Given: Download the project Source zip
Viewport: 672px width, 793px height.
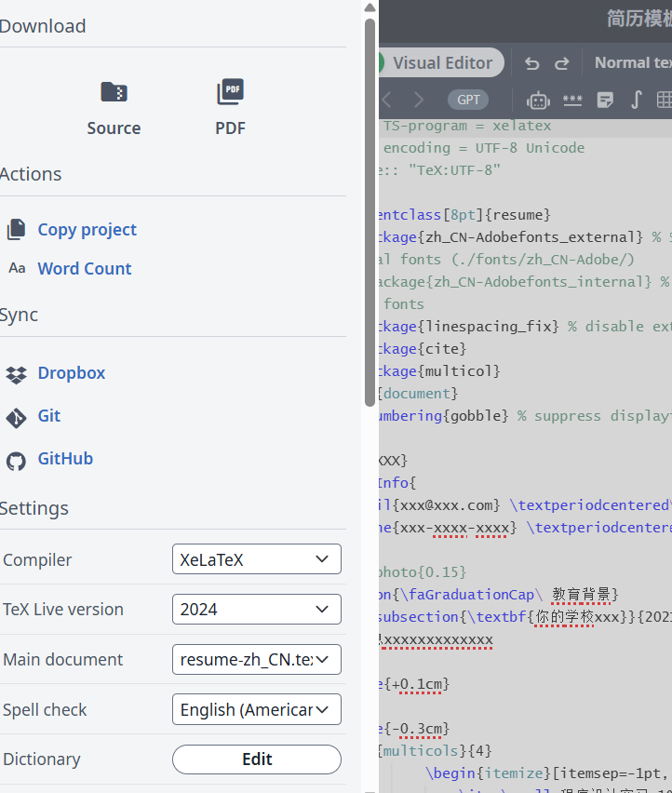Looking at the screenshot, I should 114,108.
